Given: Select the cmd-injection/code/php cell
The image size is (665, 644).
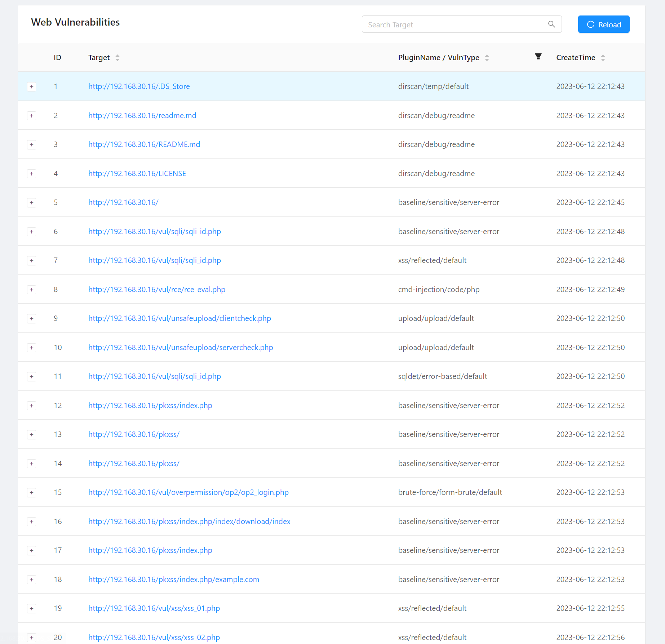Looking at the screenshot, I should click(439, 290).
